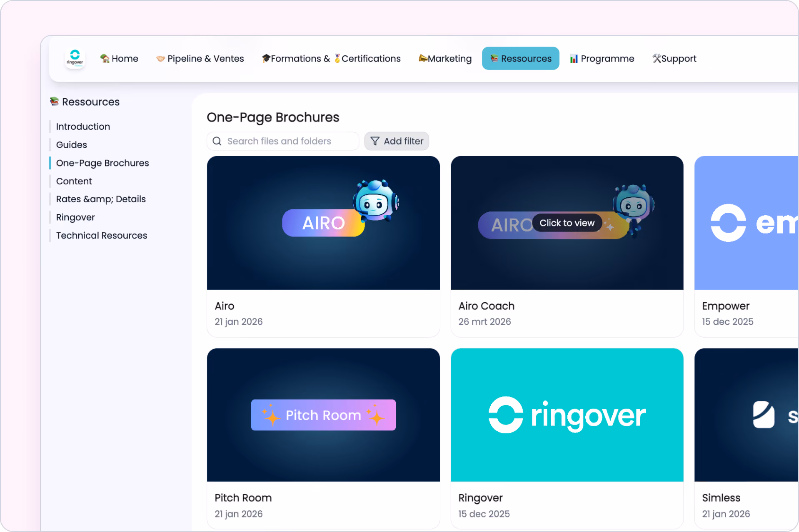
Task: Open Technical Resources in the sidebar
Action: click(102, 236)
